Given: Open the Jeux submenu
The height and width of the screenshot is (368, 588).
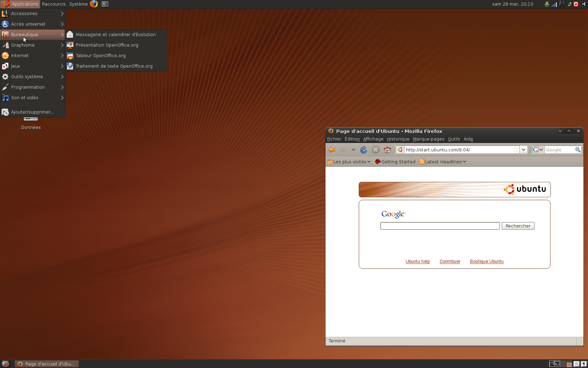Looking at the screenshot, I should coord(33,66).
